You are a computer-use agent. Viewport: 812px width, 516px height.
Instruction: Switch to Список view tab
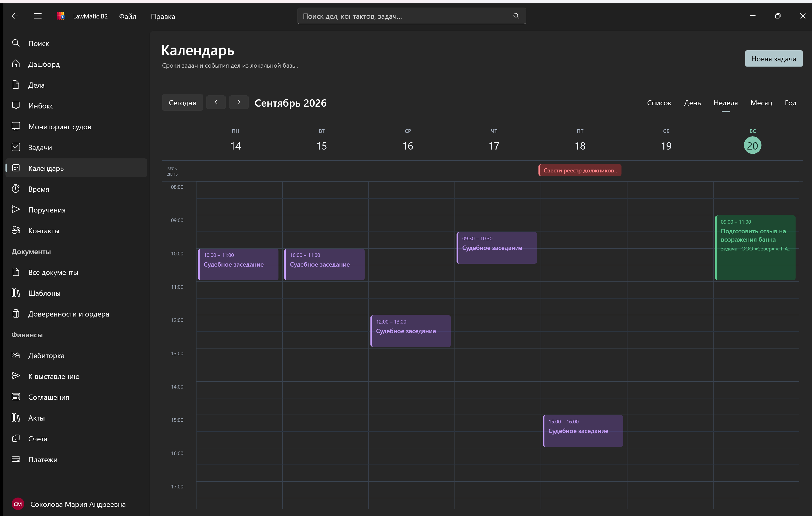coord(659,103)
